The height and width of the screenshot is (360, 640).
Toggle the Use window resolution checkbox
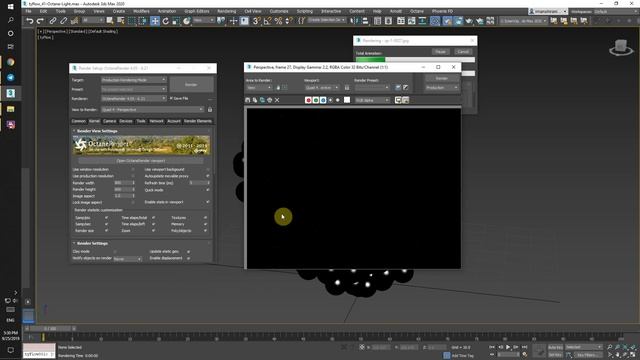[x=133, y=169]
